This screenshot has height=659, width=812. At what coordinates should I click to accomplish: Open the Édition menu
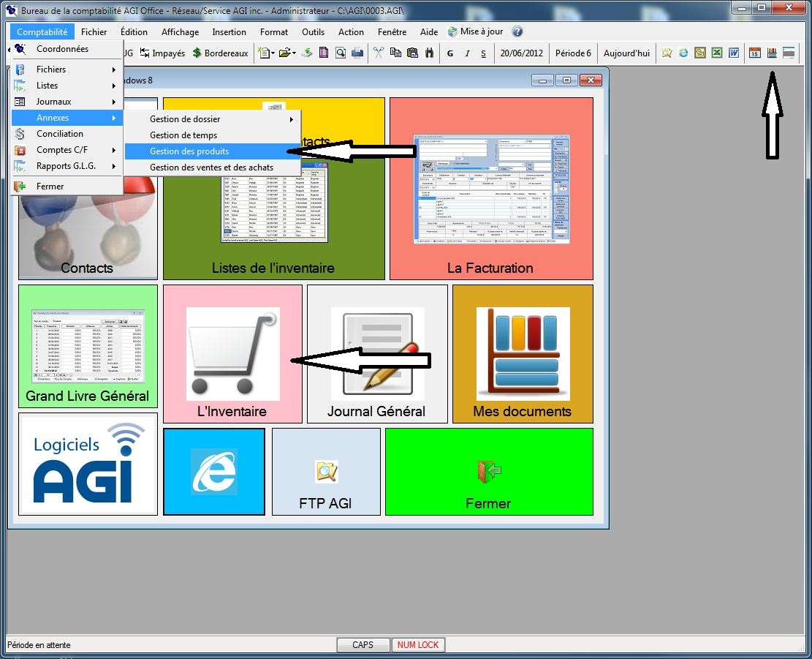pyautogui.click(x=134, y=32)
